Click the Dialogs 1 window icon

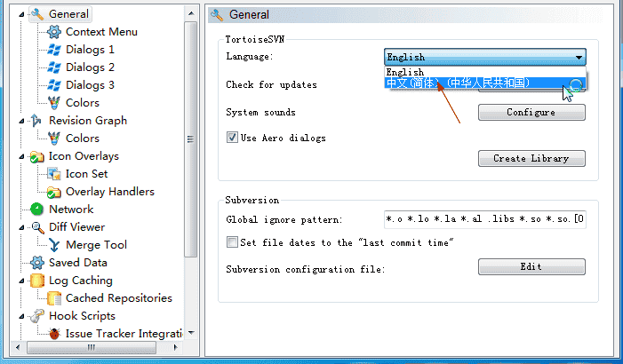[54, 50]
